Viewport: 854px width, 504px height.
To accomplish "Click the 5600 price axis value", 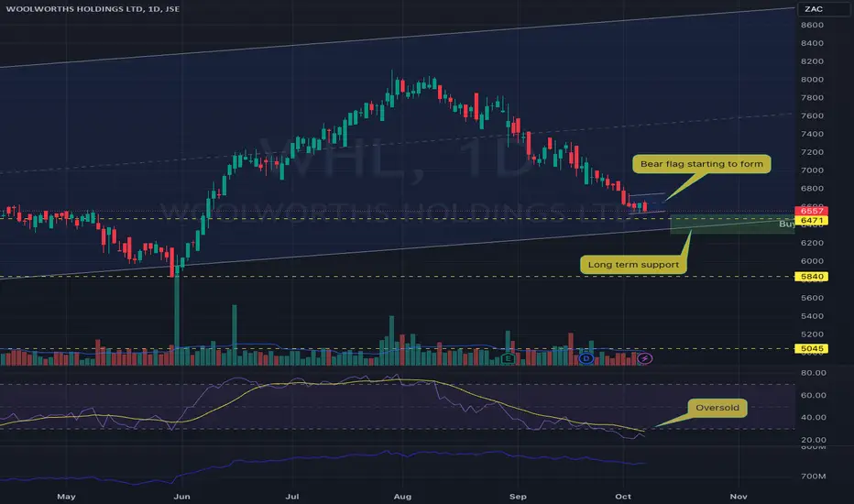I will [812, 298].
